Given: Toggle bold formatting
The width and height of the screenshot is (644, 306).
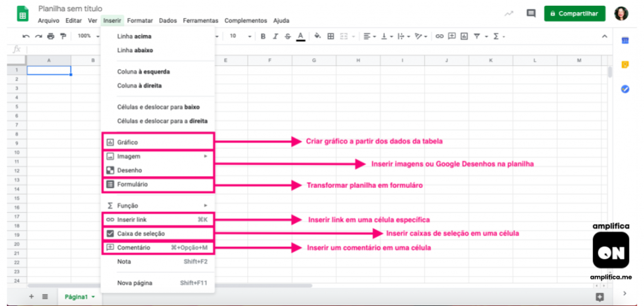Looking at the screenshot, I should (x=264, y=36).
